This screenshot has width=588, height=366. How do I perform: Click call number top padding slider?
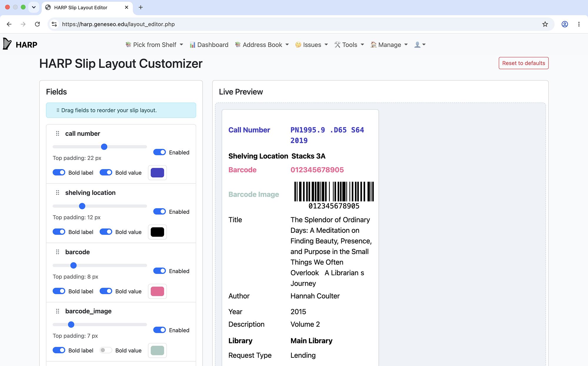(x=100, y=147)
